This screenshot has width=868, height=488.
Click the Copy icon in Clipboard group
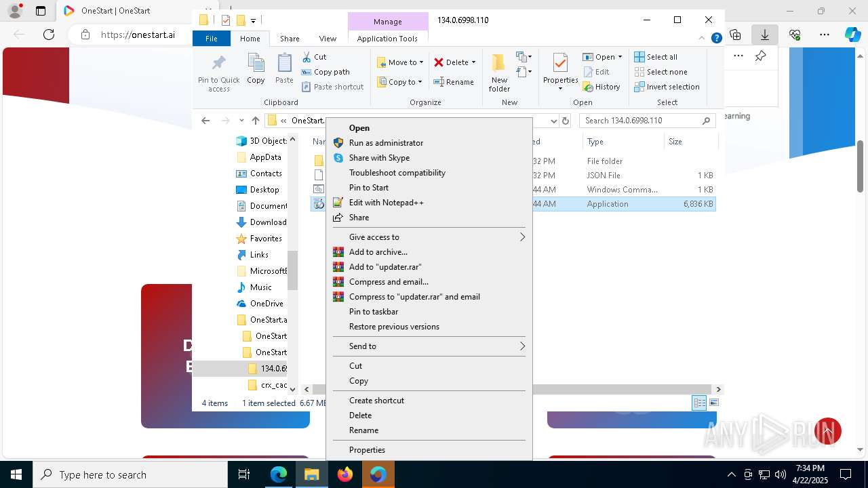[x=256, y=69]
